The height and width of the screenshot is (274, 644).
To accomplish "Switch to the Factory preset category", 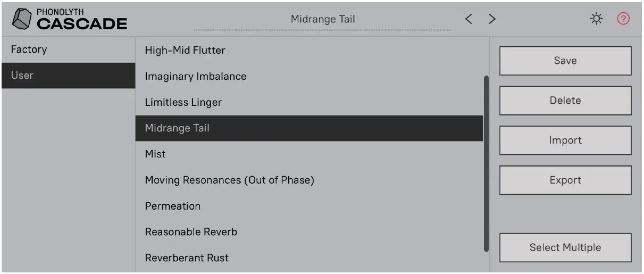I will 29,49.
